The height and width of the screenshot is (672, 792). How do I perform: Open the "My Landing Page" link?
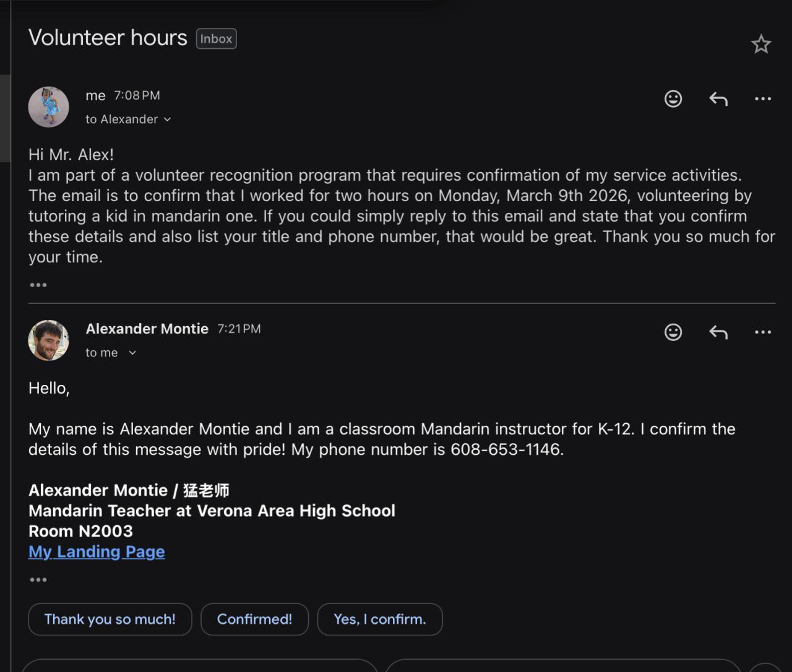[x=97, y=551]
